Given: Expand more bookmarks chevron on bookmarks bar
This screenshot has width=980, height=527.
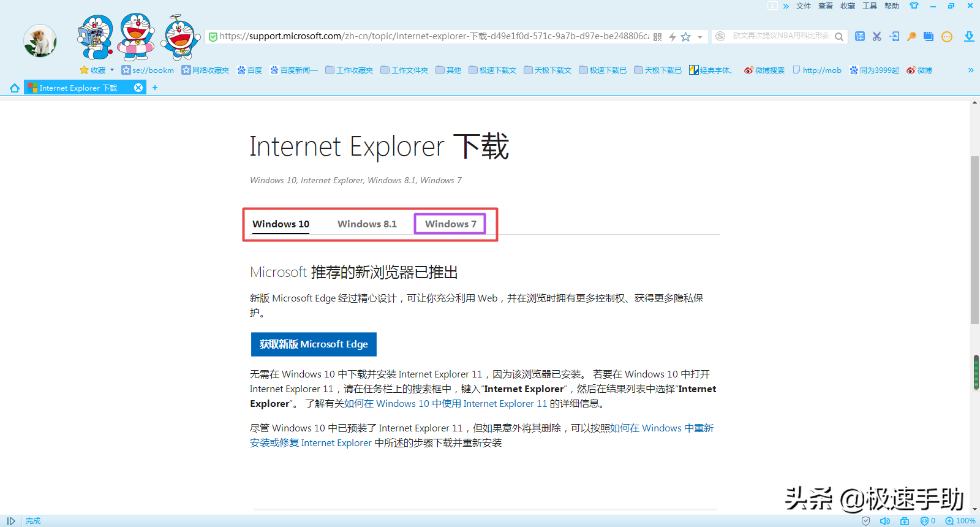Looking at the screenshot, I should [x=971, y=70].
